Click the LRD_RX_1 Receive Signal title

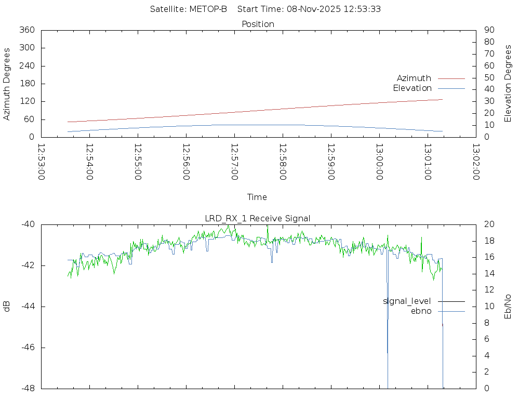258,218
